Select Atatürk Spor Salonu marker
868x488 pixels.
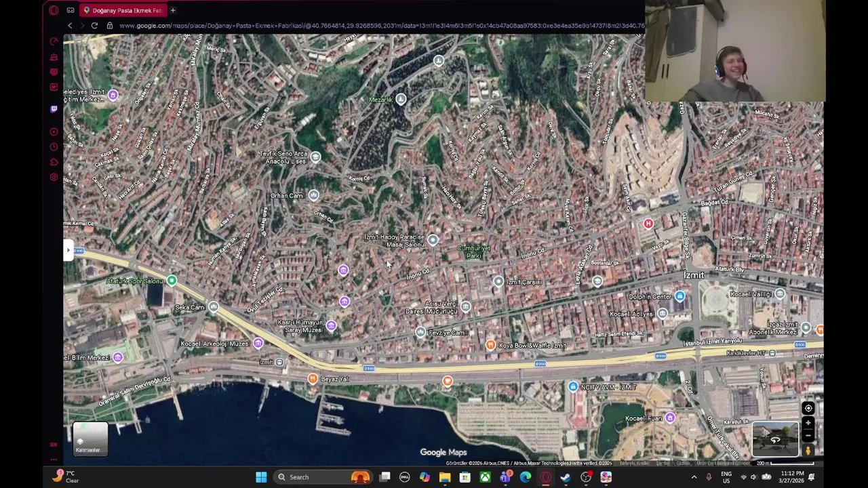point(172,281)
